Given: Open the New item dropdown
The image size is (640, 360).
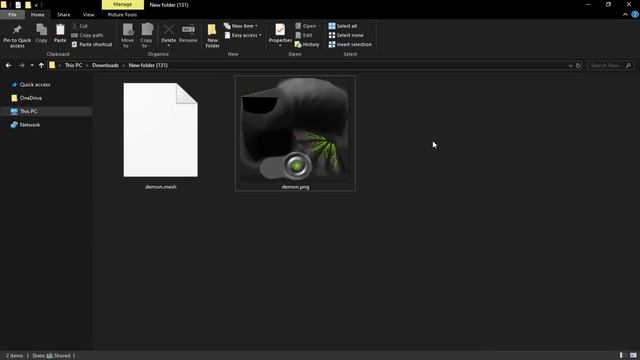Looking at the screenshot, I should tap(241, 26).
